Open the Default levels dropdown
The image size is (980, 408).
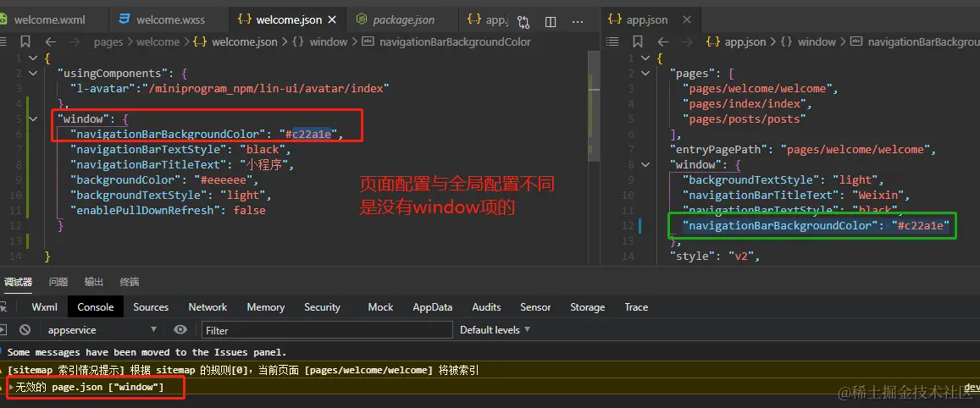(x=495, y=329)
